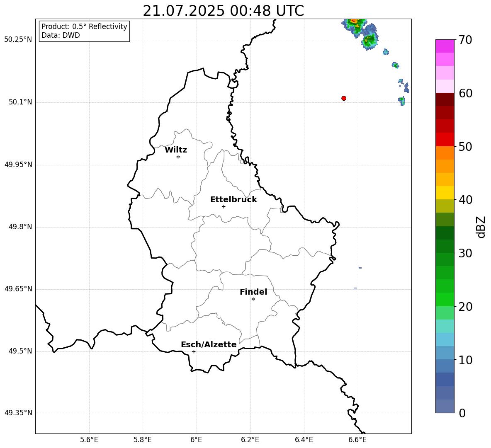Click the 6°E longitude label
Image resolution: width=491 pixels, height=448 pixels.
[196, 440]
